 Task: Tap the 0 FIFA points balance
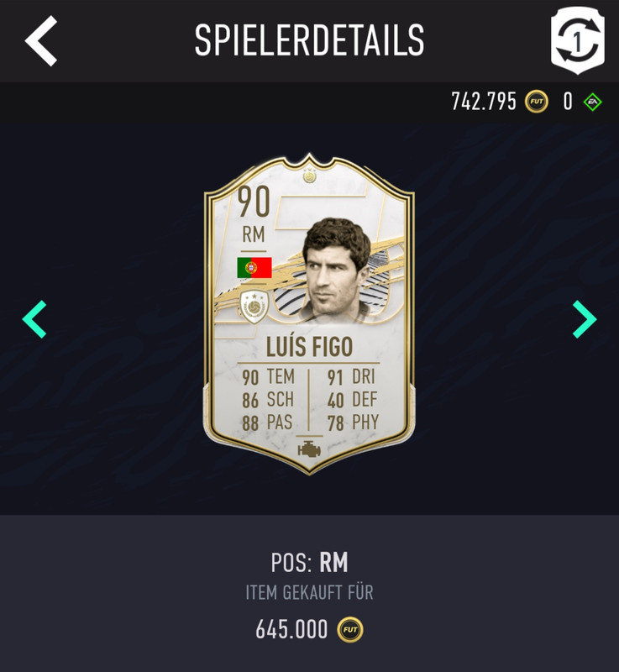(x=568, y=102)
